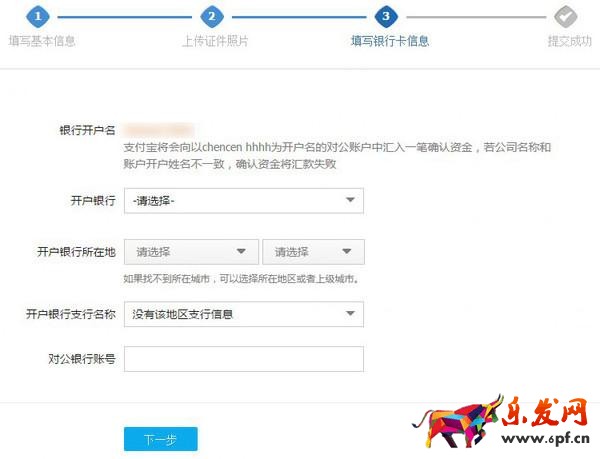Click the blurred 银行开户名 value
This screenshot has width=600, height=459.
coord(158,130)
